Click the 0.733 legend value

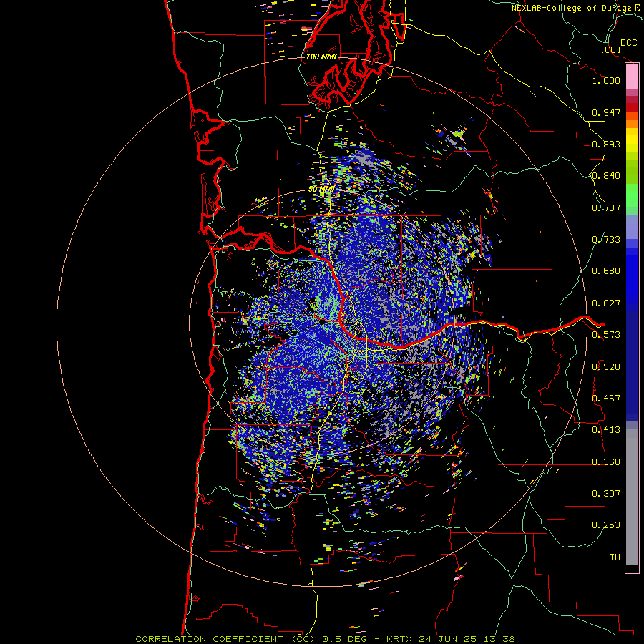click(606, 240)
